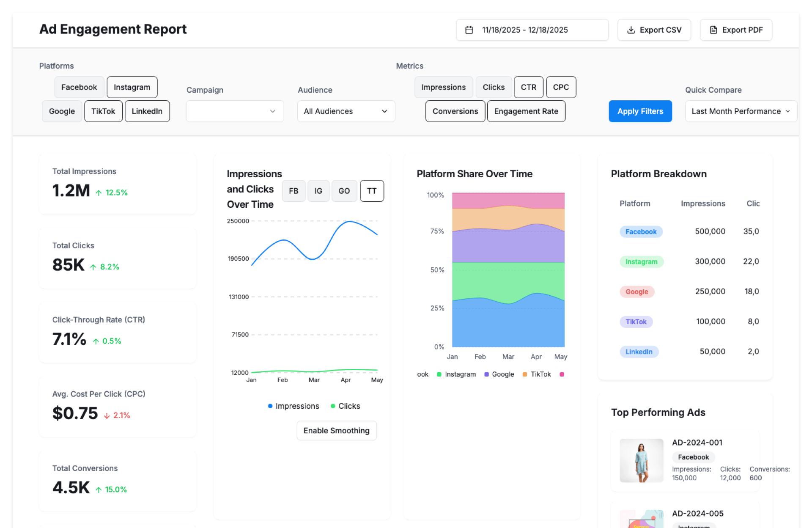Select the TT series tab on chart
Image resolution: width=812 pixels, height=528 pixels.
pyautogui.click(x=371, y=191)
